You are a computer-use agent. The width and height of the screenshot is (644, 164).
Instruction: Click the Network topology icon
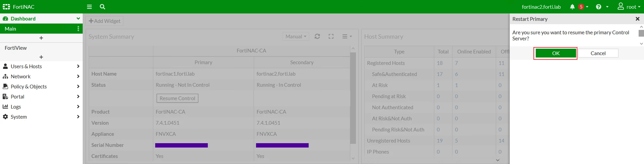(x=5, y=76)
